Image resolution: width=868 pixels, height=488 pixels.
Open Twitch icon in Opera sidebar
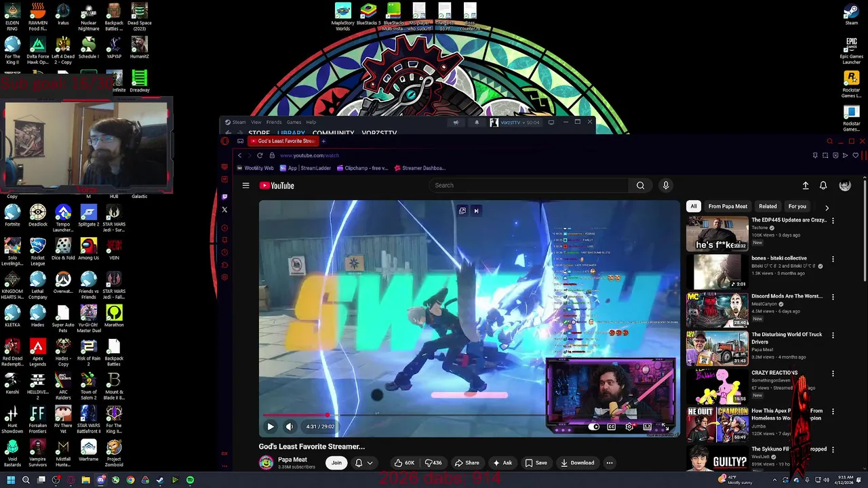click(x=224, y=197)
